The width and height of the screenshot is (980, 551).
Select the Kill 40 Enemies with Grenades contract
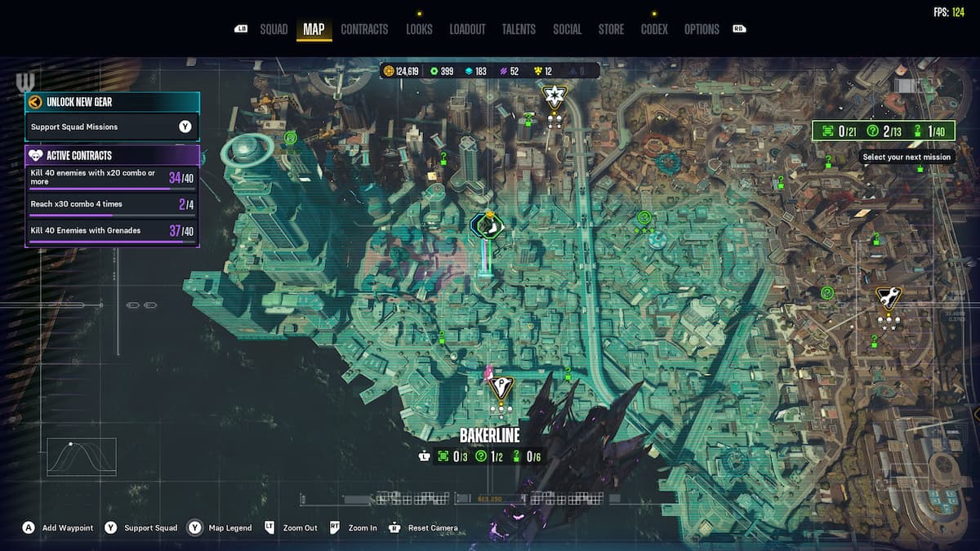click(112, 231)
